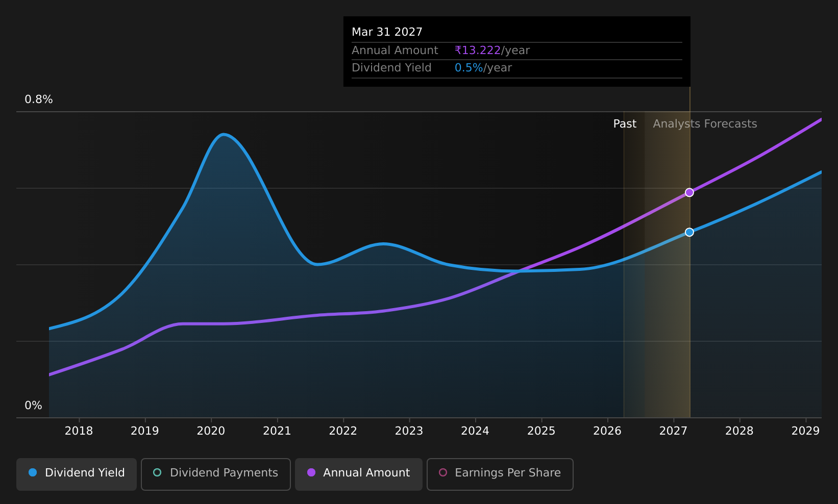
Task: Click the 2020 x-axis label
Action: (211, 431)
